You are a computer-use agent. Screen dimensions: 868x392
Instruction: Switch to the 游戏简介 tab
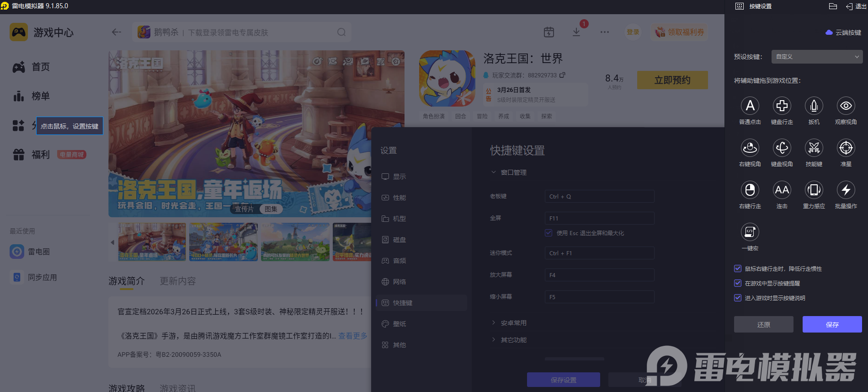126,281
